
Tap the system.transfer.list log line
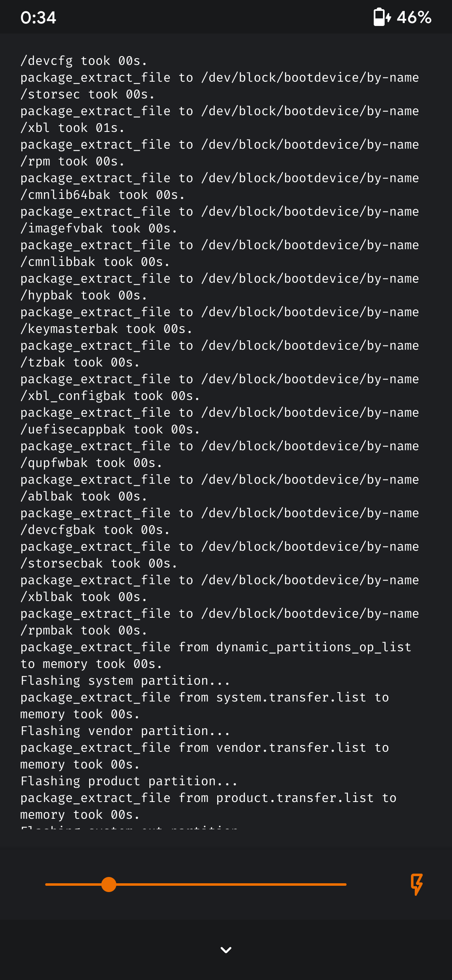pos(205,706)
